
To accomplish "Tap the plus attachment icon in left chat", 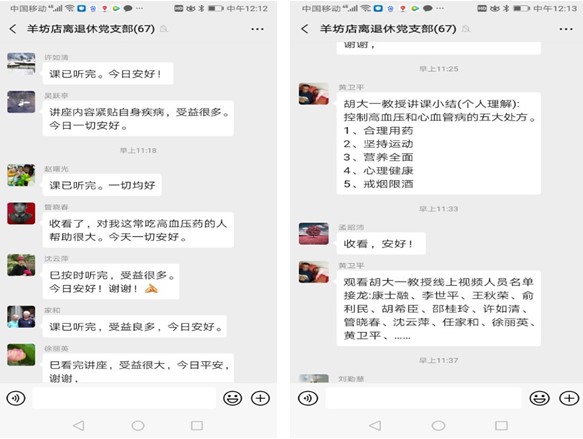I will click(x=260, y=398).
